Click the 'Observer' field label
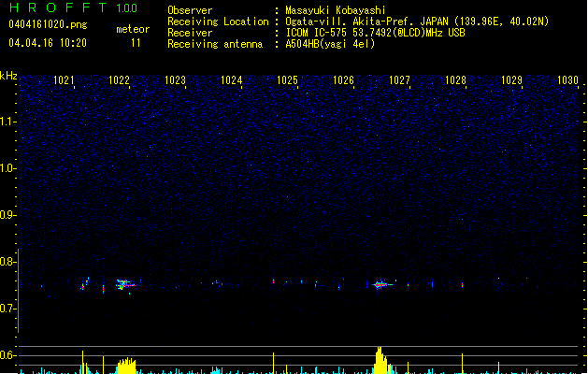 point(190,10)
